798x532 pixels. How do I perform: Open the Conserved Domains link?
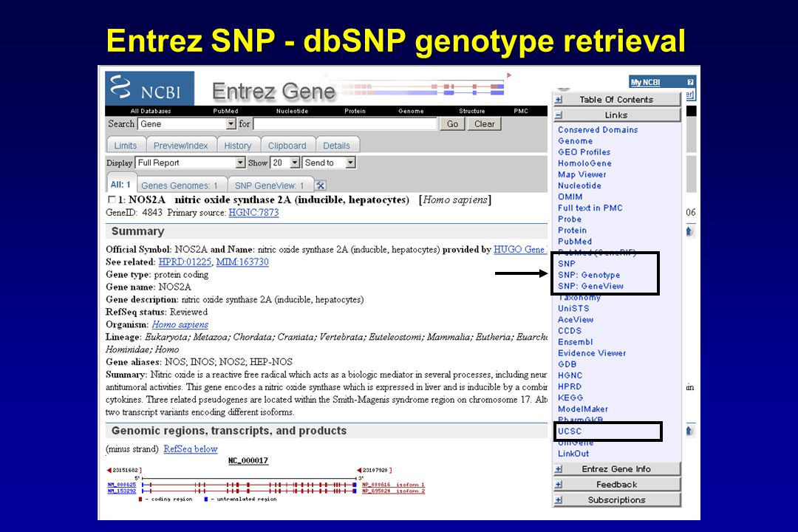pyautogui.click(x=598, y=130)
